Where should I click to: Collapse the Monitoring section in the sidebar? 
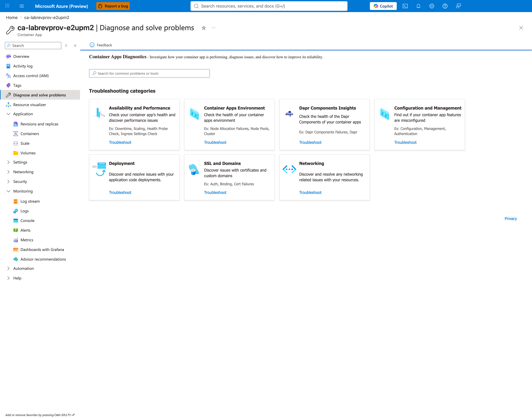pyautogui.click(x=8, y=191)
